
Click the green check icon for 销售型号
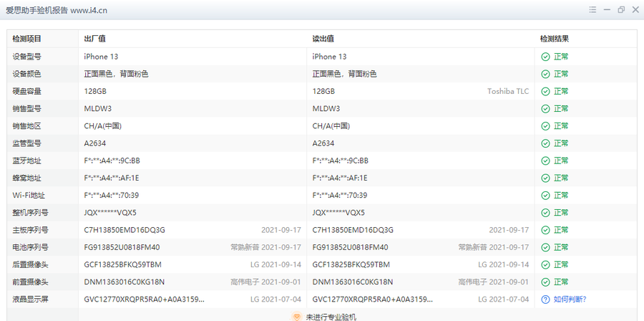point(545,108)
